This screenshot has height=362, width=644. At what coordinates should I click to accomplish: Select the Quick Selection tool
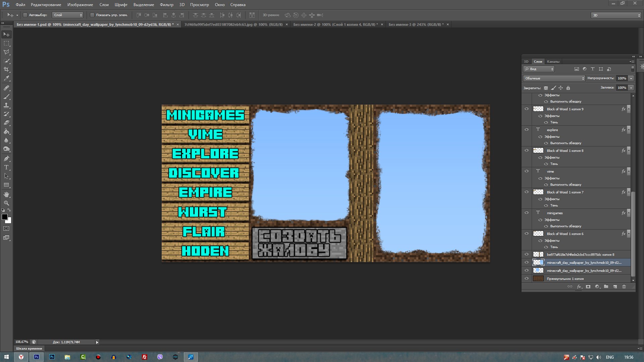point(6,61)
